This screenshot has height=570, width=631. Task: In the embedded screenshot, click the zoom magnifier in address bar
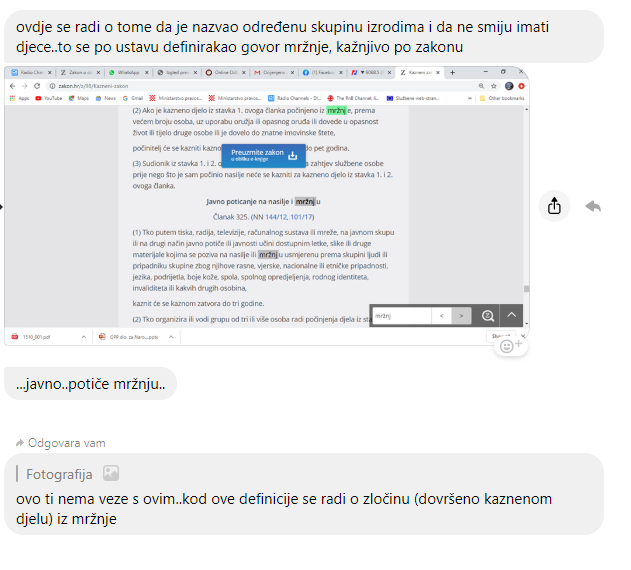481,86
